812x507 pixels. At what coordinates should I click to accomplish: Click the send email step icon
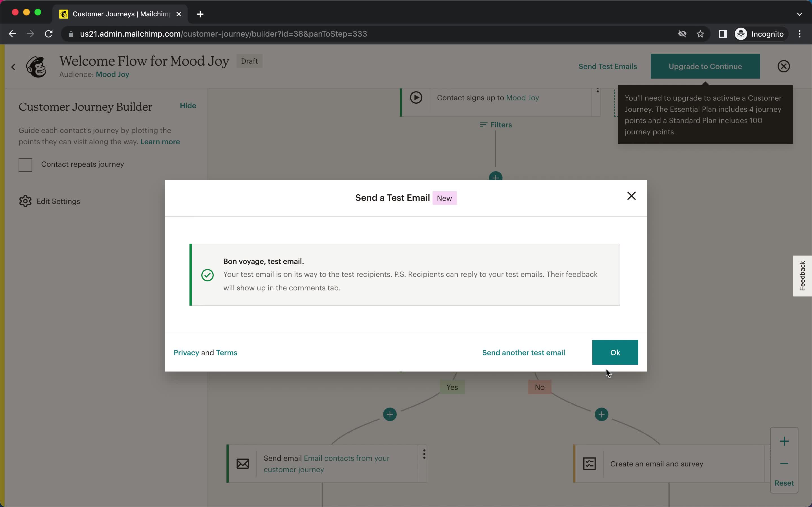tap(242, 463)
